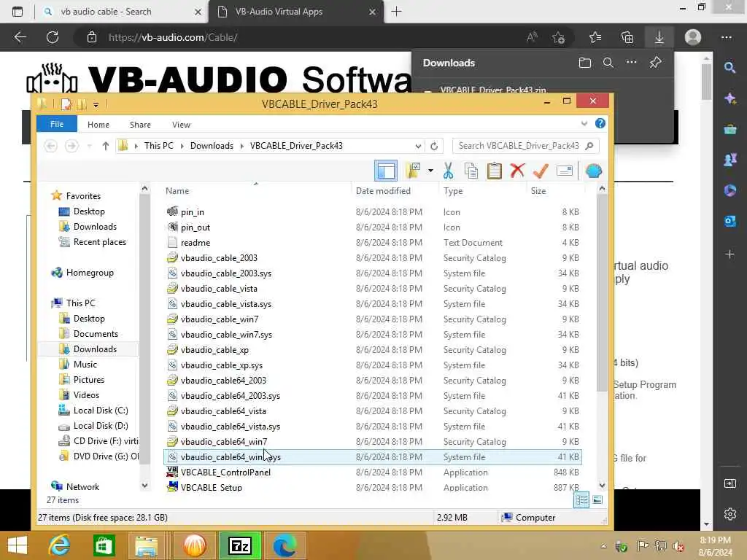Image resolution: width=747 pixels, height=560 pixels.
Task: Click the orange checkmark Properties icon
Action: 541,171
